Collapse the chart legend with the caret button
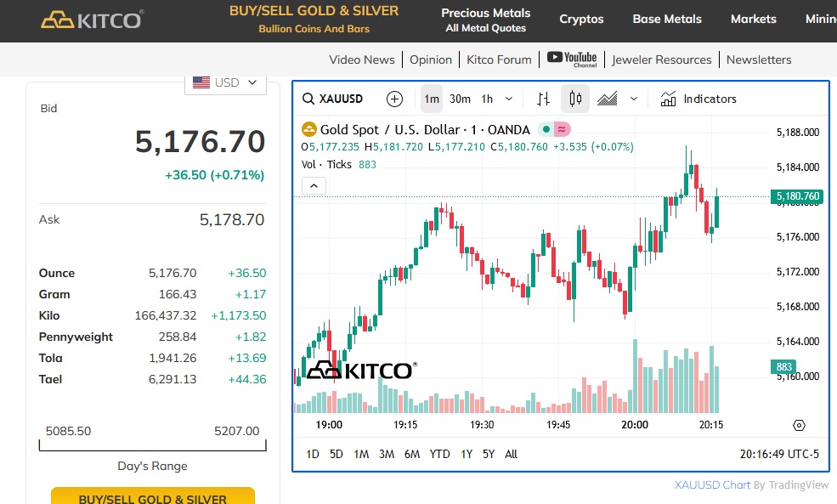Screen dimensions: 837x504 pyautogui.click(x=314, y=184)
